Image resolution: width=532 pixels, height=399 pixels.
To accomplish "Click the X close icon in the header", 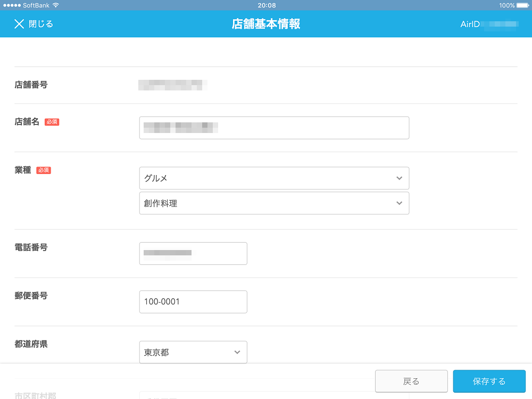I will [19, 24].
